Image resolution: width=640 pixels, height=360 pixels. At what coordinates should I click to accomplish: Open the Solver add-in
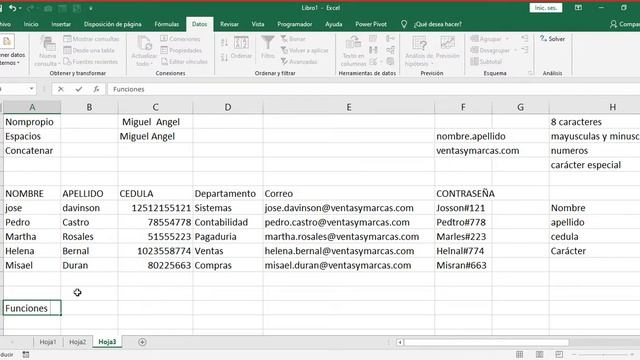[553, 39]
